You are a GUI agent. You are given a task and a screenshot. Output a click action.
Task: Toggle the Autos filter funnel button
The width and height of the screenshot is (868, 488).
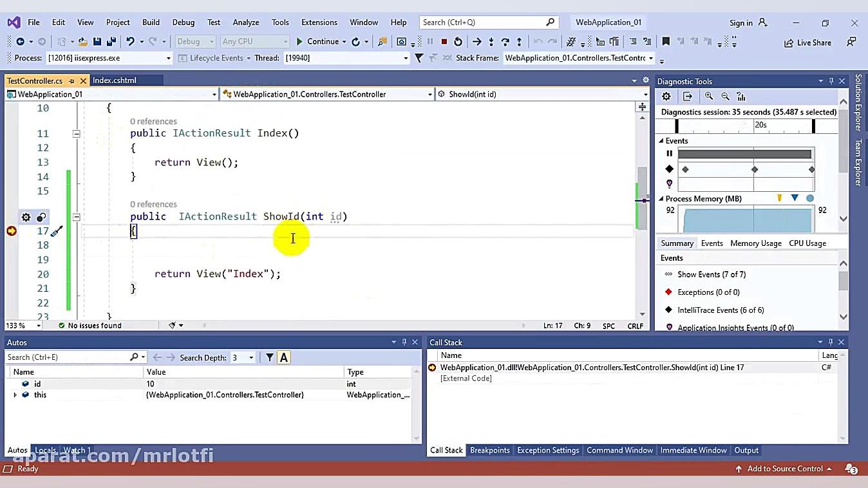[x=270, y=357]
